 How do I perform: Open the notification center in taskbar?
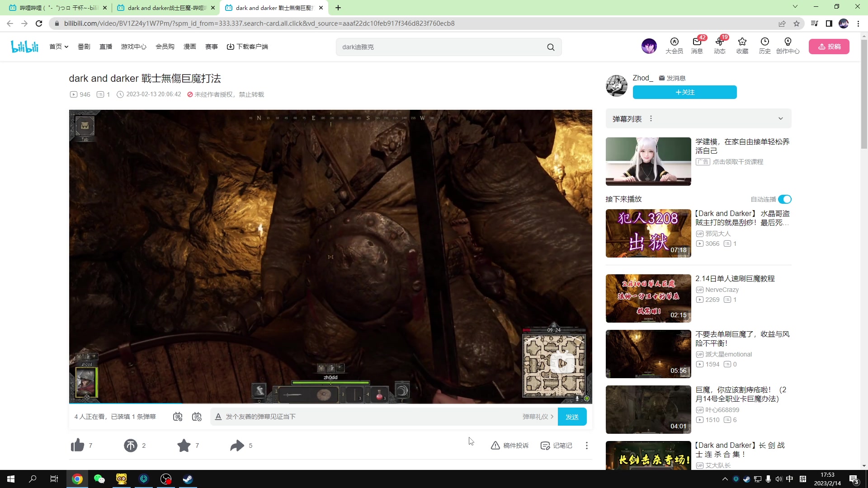(854, 479)
